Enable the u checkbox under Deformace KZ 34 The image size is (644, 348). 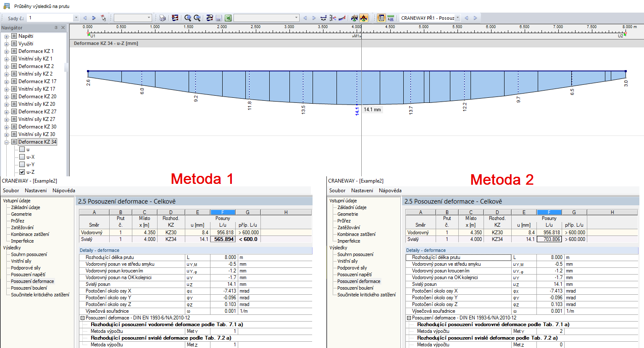click(22, 149)
